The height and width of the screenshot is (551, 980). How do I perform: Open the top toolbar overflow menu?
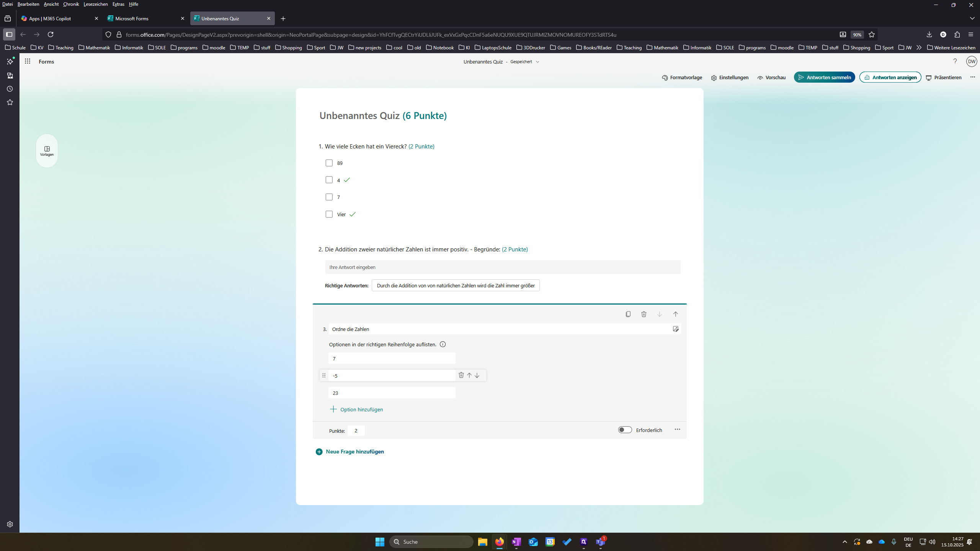(x=972, y=77)
